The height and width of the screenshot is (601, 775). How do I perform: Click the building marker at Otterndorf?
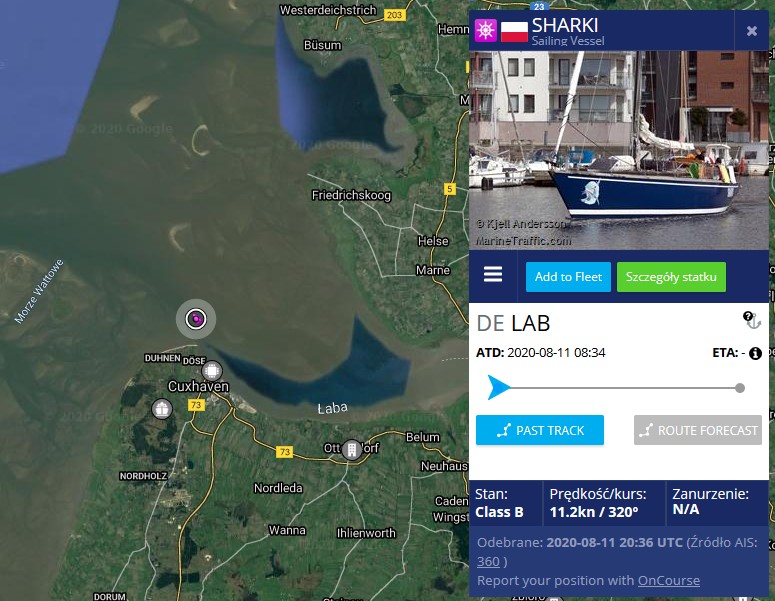pos(352,450)
